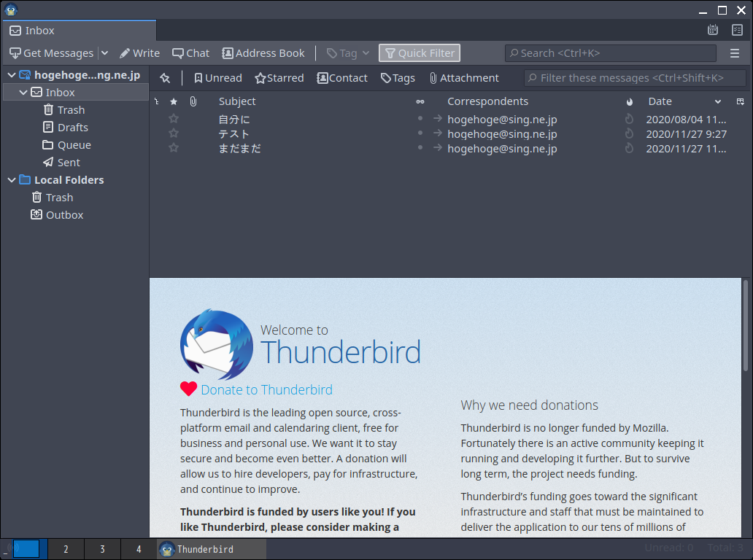Star the message テスト

point(174,133)
